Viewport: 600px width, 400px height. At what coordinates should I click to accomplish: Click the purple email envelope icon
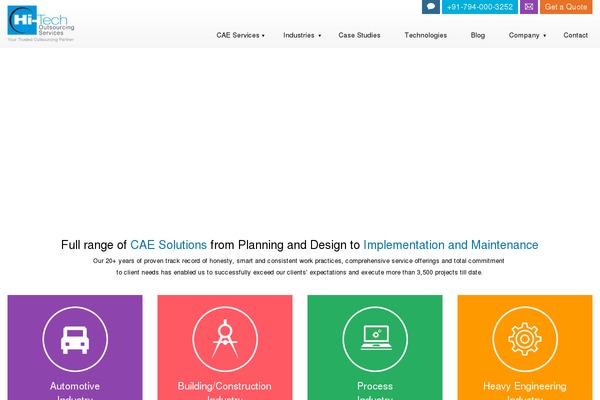pos(529,7)
